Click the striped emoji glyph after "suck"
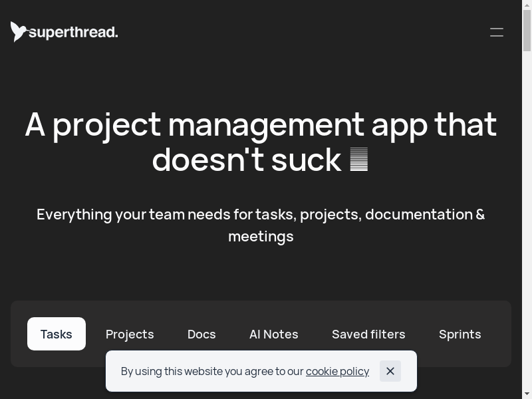 (x=359, y=160)
